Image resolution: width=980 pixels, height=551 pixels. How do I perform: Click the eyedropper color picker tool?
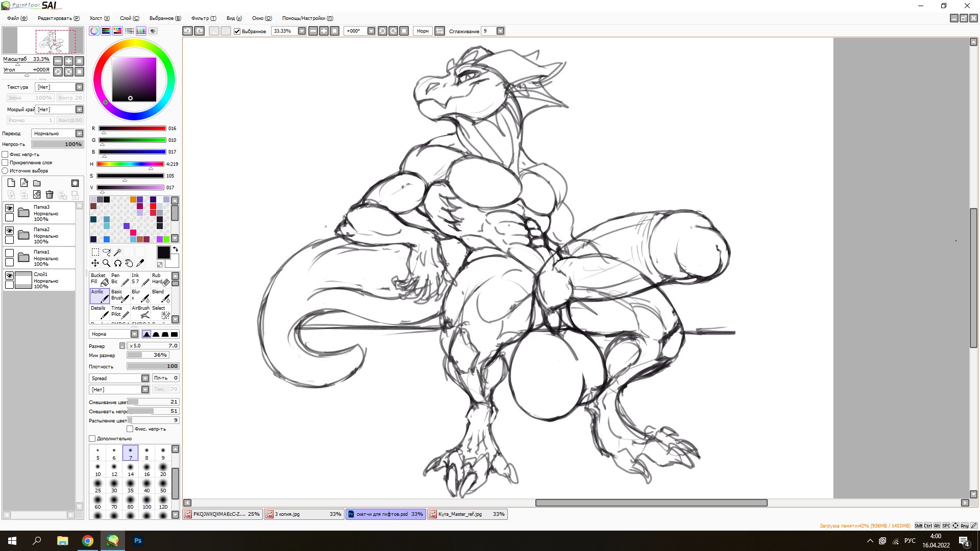tap(140, 263)
